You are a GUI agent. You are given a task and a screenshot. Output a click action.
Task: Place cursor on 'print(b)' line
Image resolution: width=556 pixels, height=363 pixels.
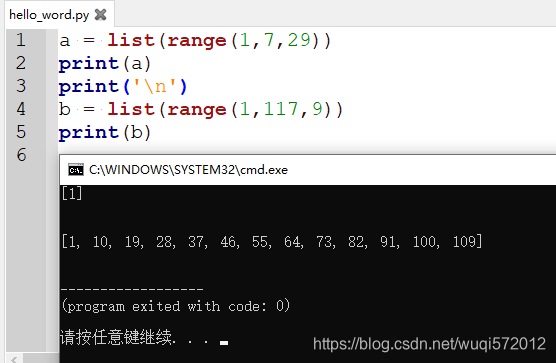coord(105,132)
